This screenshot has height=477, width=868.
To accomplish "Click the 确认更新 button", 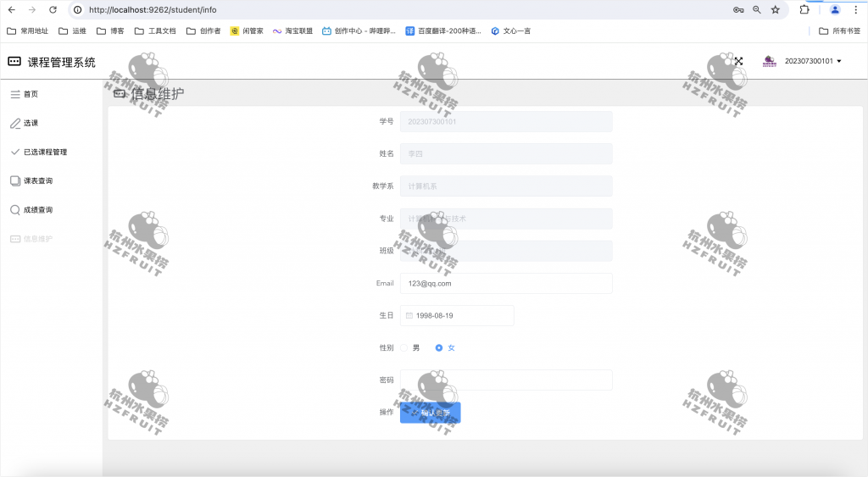I will click(430, 413).
